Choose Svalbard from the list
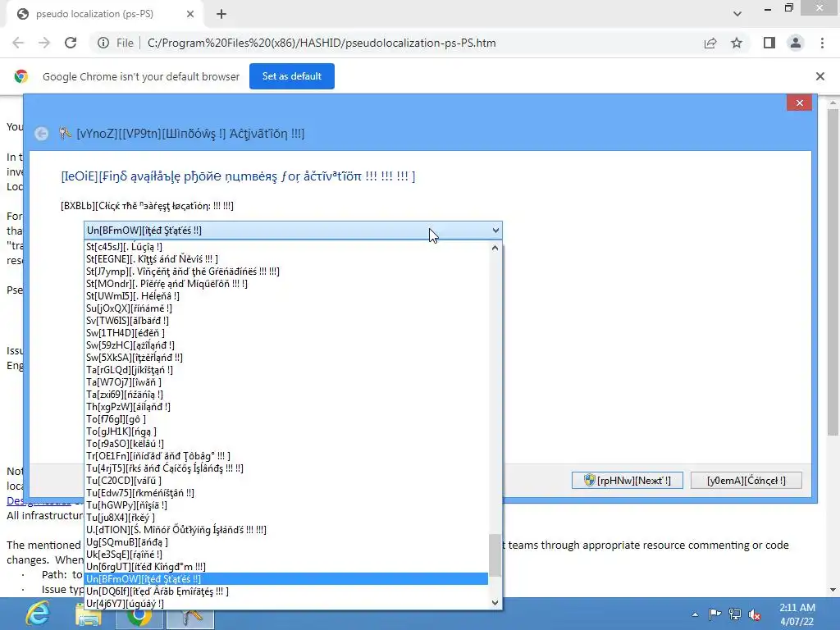Screen dimensions: 840x630 pyautogui.click(x=286, y=321)
